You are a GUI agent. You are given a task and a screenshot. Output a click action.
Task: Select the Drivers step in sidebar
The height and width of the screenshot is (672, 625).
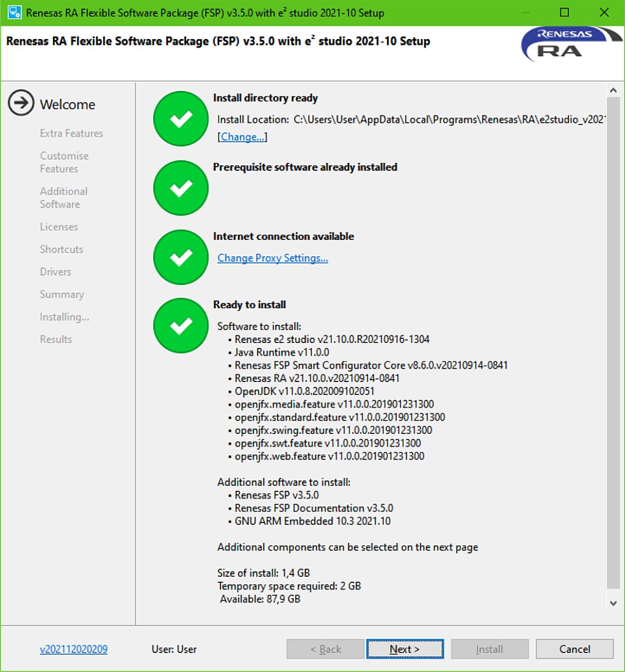(56, 272)
